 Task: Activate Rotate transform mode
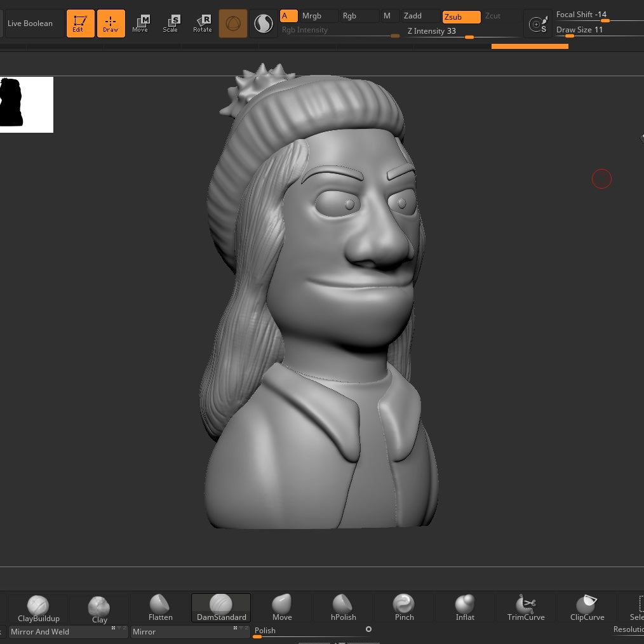(203, 23)
